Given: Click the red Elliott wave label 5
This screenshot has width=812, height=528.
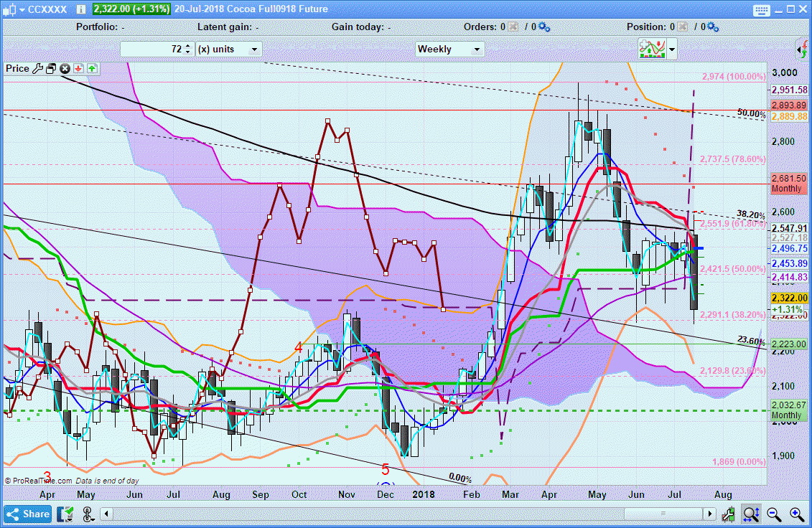Looking at the screenshot, I should [x=386, y=470].
